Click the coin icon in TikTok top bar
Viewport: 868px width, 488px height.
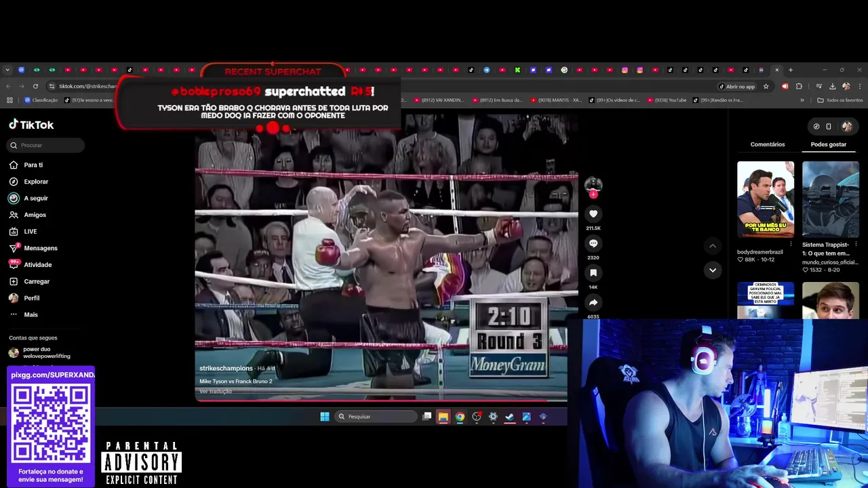816,126
